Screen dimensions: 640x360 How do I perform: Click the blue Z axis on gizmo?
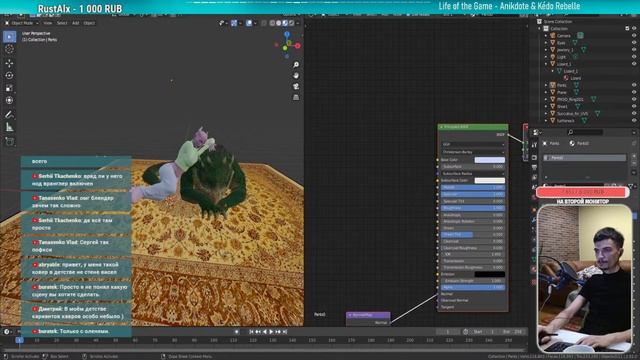(287, 34)
